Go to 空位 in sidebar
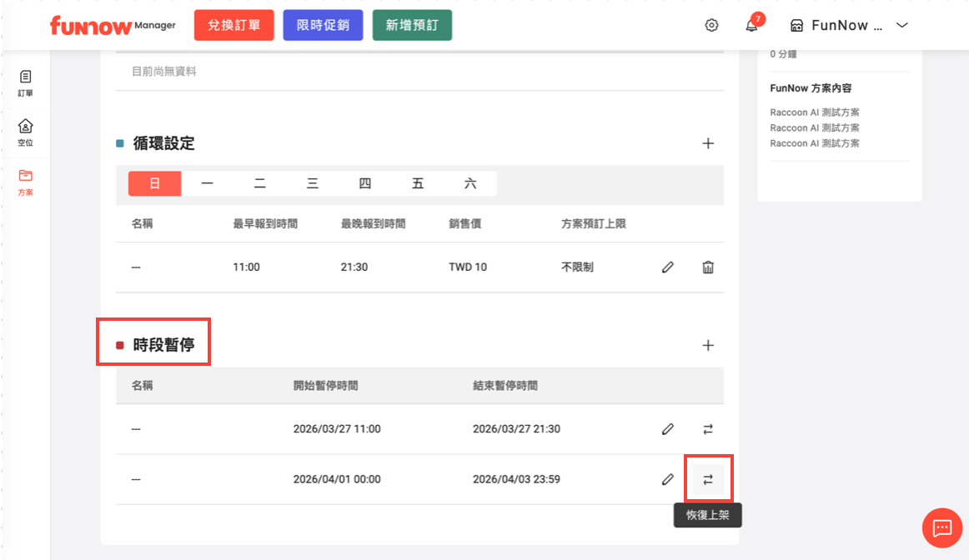 [26, 132]
